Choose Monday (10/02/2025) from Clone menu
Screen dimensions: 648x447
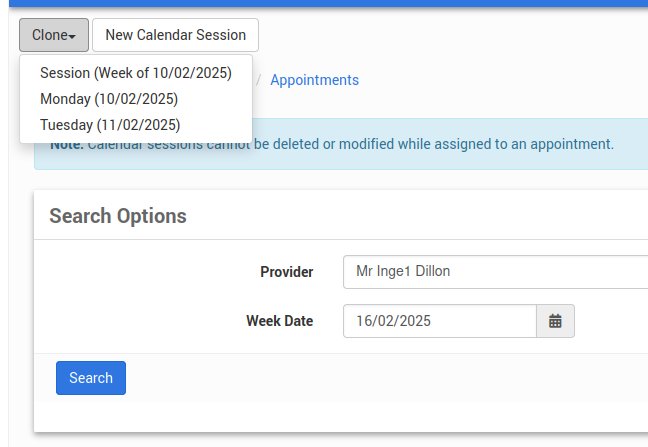[109, 99]
